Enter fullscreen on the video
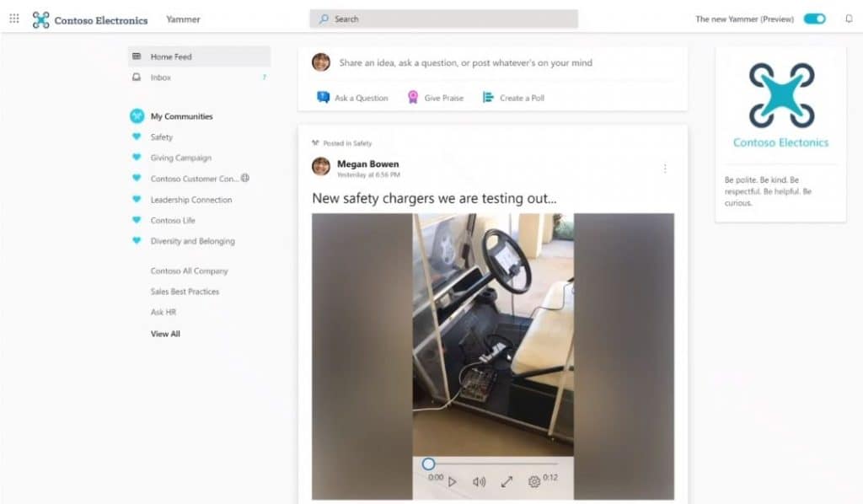The height and width of the screenshot is (504, 863). click(506, 481)
